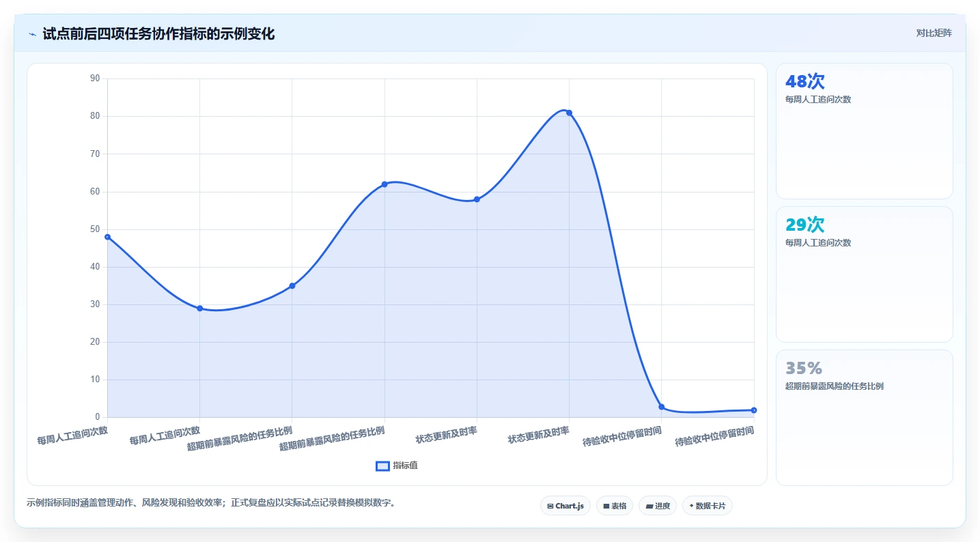Screen dimensions: 980x542
Task: Open the 29次 metric card
Action: [x=865, y=274]
